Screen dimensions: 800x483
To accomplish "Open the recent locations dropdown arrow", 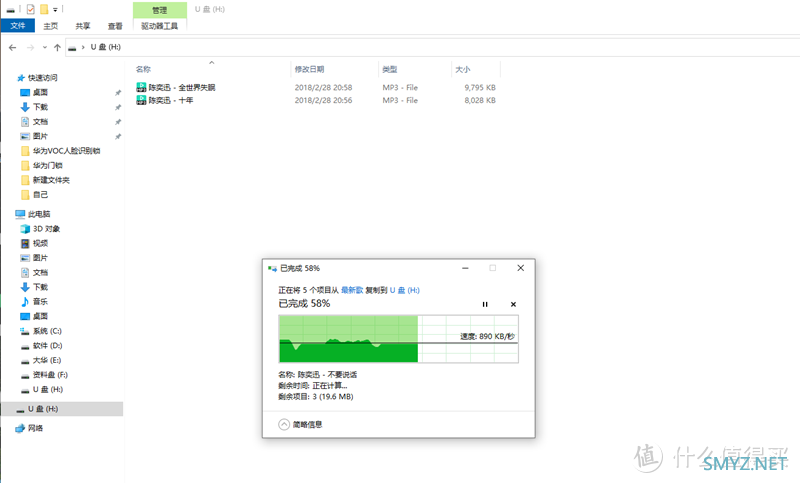I will pos(45,47).
